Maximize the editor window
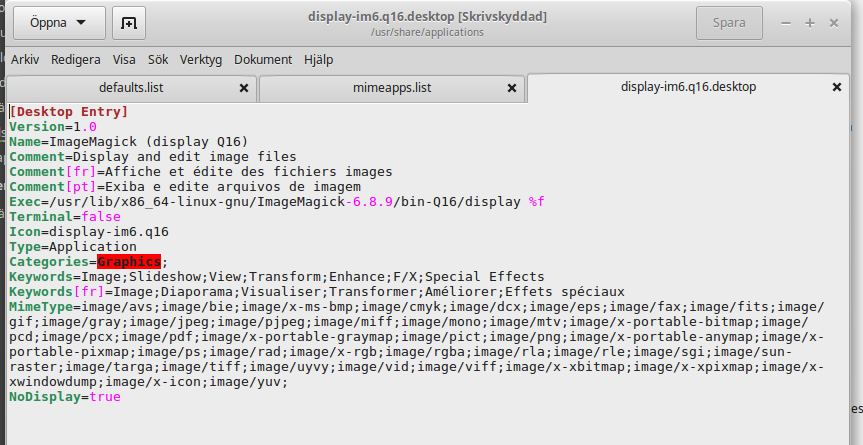 point(810,23)
